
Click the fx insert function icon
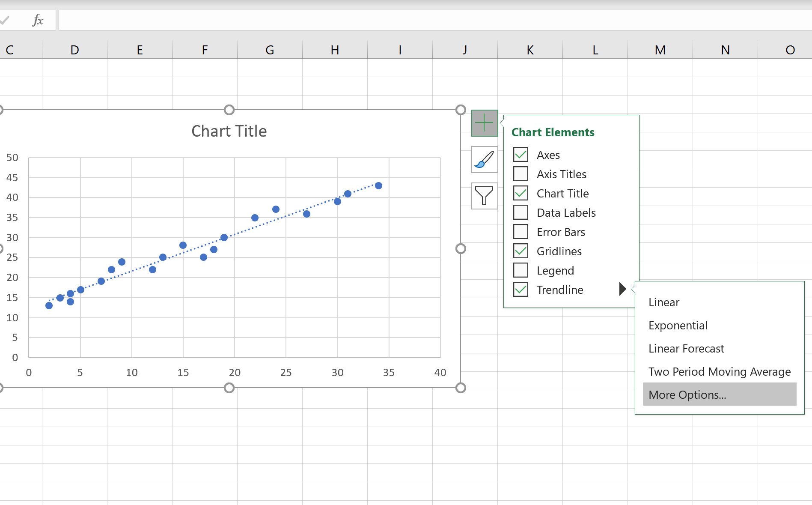38,20
